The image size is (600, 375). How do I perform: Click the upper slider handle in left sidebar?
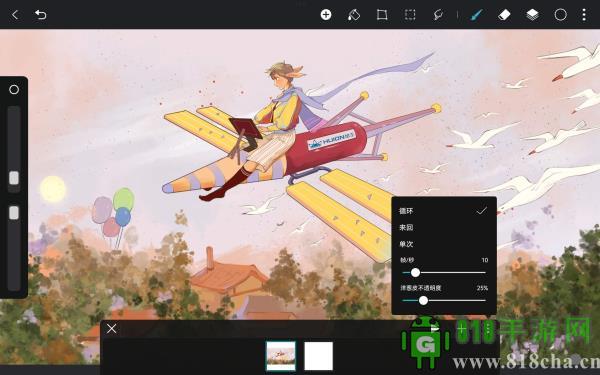14,178
